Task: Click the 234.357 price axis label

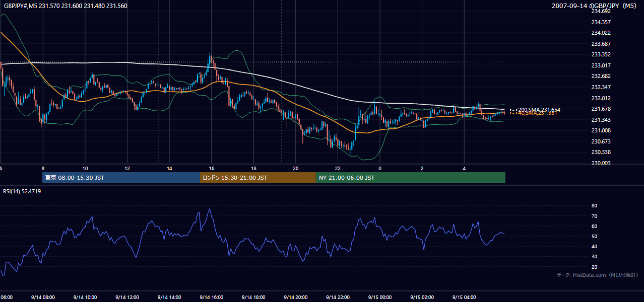Action: [x=601, y=22]
